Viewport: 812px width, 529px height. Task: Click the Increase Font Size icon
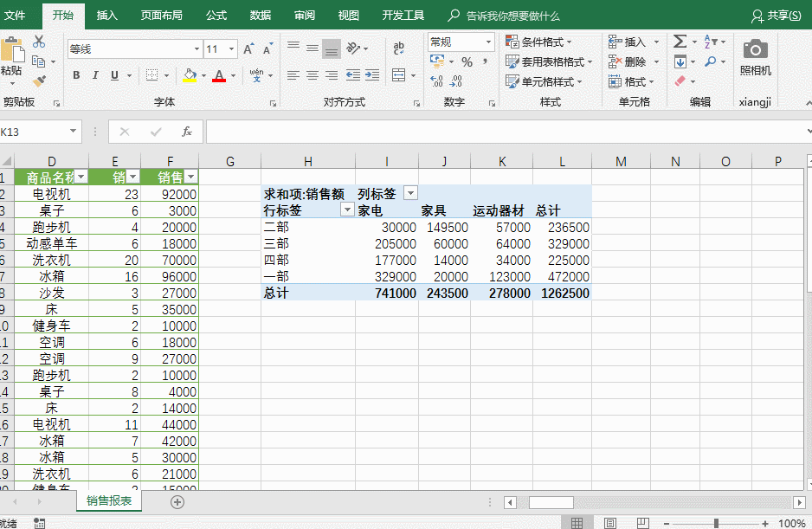(x=248, y=49)
